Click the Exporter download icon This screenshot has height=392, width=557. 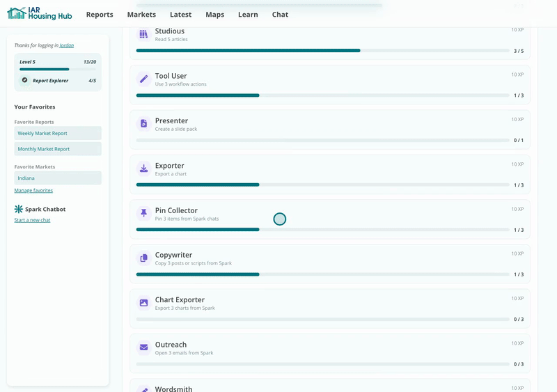click(x=143, y=168)
